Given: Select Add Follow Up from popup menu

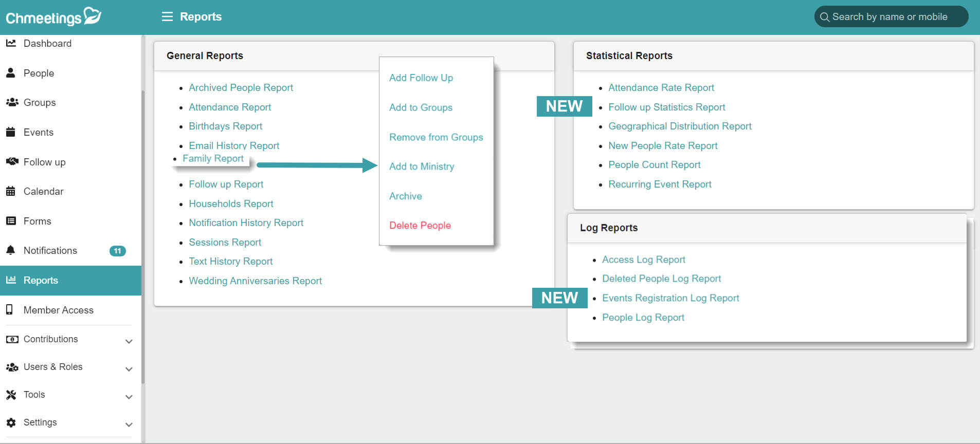Looking at the screenshot, I should point(421,78).
